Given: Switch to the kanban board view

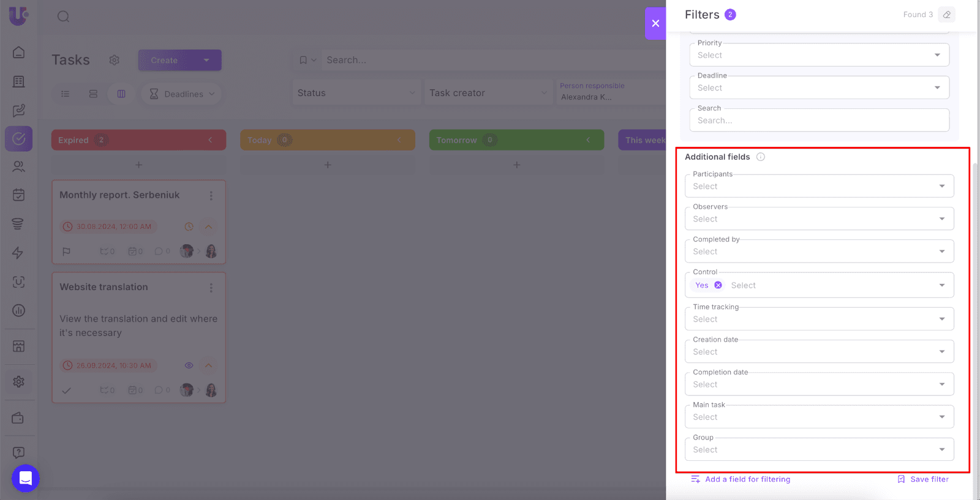Looking at the screenshot, I should point(121,94).
